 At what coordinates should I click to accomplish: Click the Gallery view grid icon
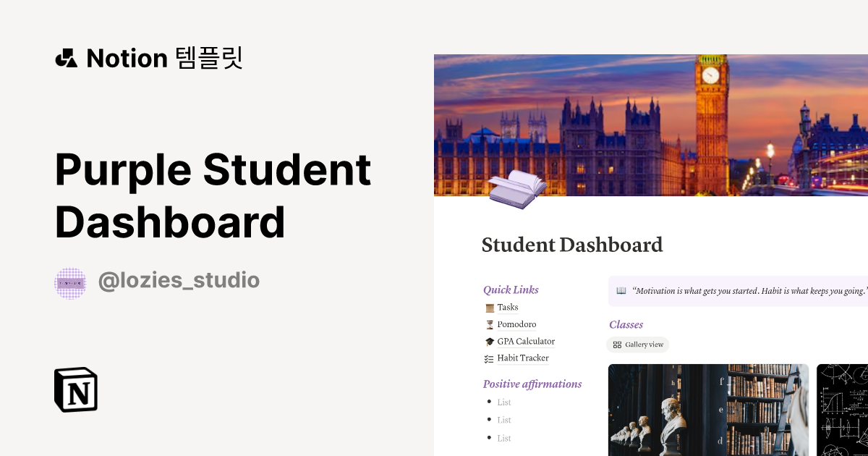point(617,345)
